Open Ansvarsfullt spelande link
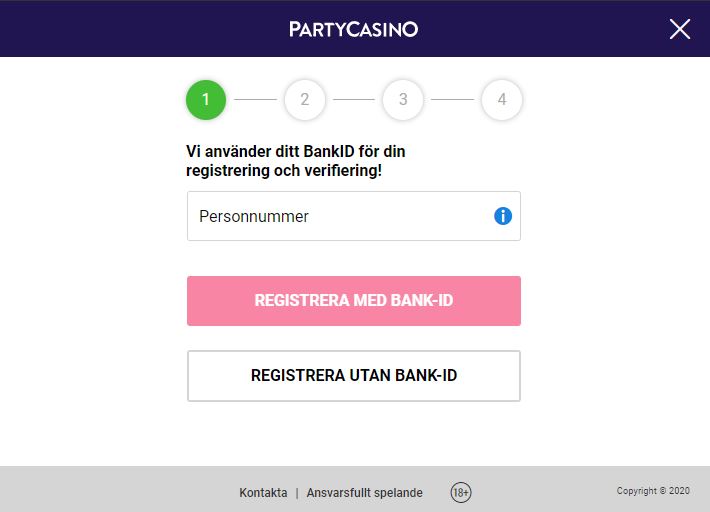This screenshot has height=512, width=710. (365, 493)
